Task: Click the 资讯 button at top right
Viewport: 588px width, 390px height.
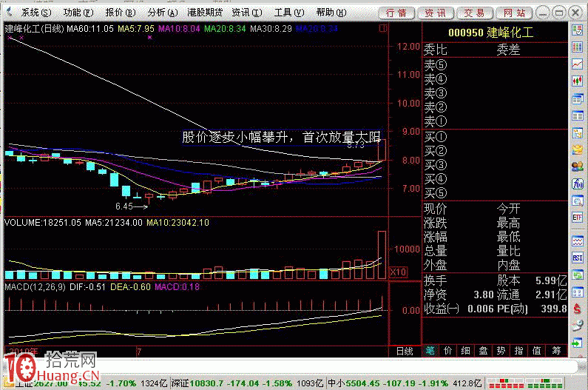Action: click(x=436, y=13)
